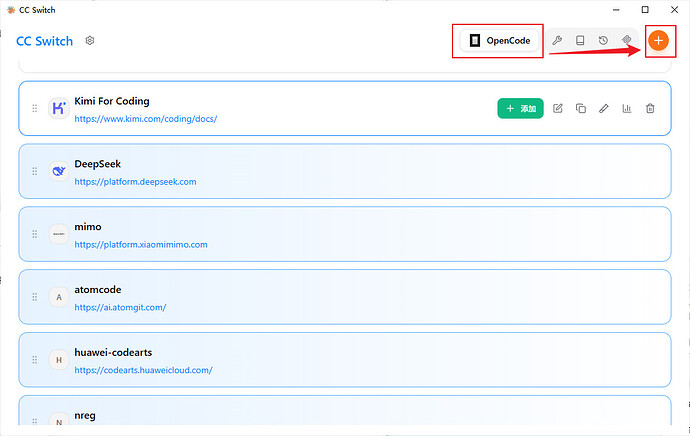This screenshot has width=690, height=436.
Task: Add a new provider with orange plus
Action: pyautogui.click(x=658, y=40)
